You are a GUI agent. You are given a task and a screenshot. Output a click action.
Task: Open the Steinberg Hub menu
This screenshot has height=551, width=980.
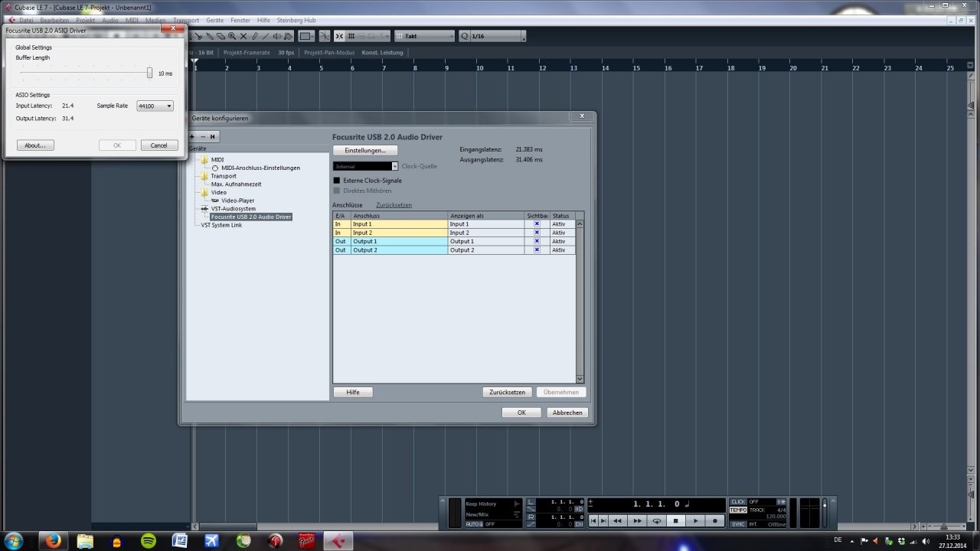pyautogui.click(x=296, y=20)
